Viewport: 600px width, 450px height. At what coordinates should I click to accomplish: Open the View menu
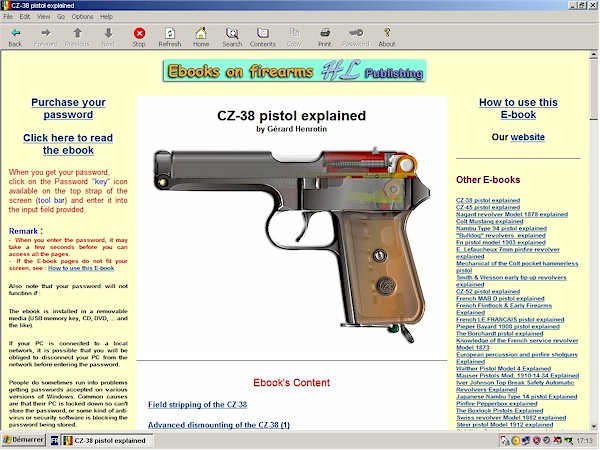point(43,16)
